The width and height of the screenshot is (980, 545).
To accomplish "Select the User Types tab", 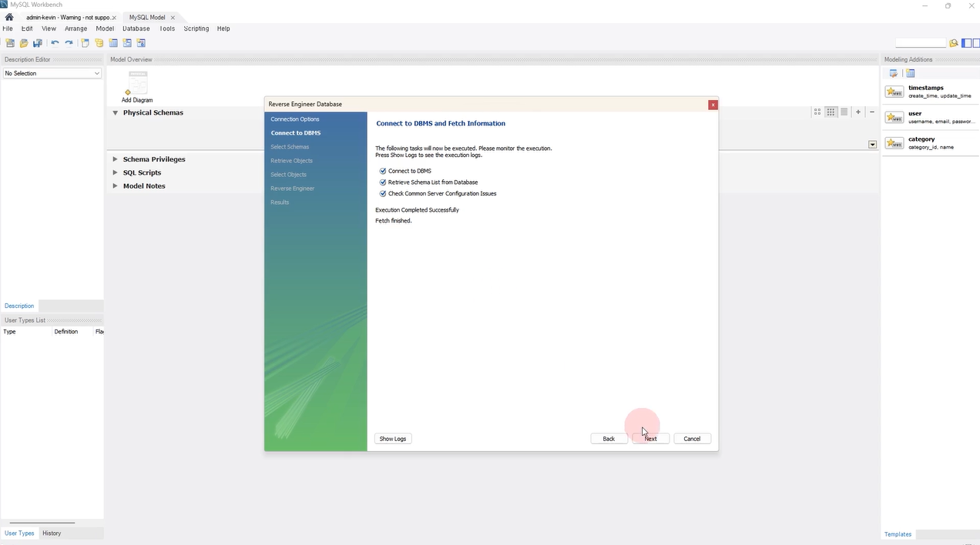I will pos(19,533).
